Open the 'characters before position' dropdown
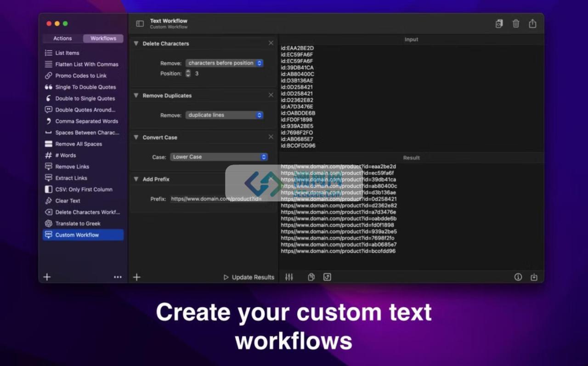Screen dimensions: 588x366 [x=224, y=63]
